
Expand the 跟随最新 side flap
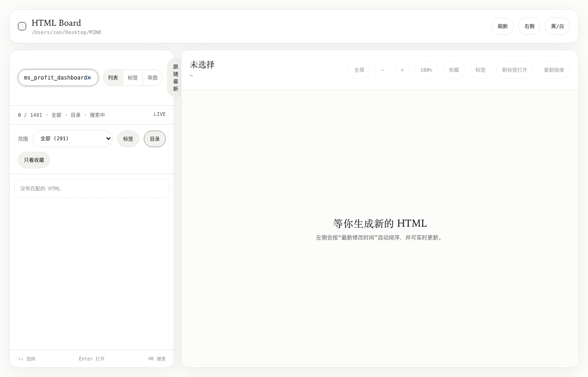tap(175, 77)
